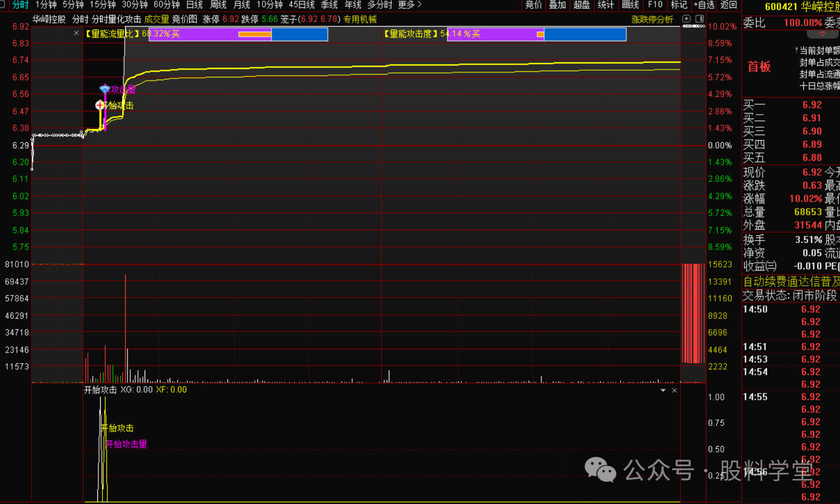Collapse the panel using the red chevron

[822, 34]
